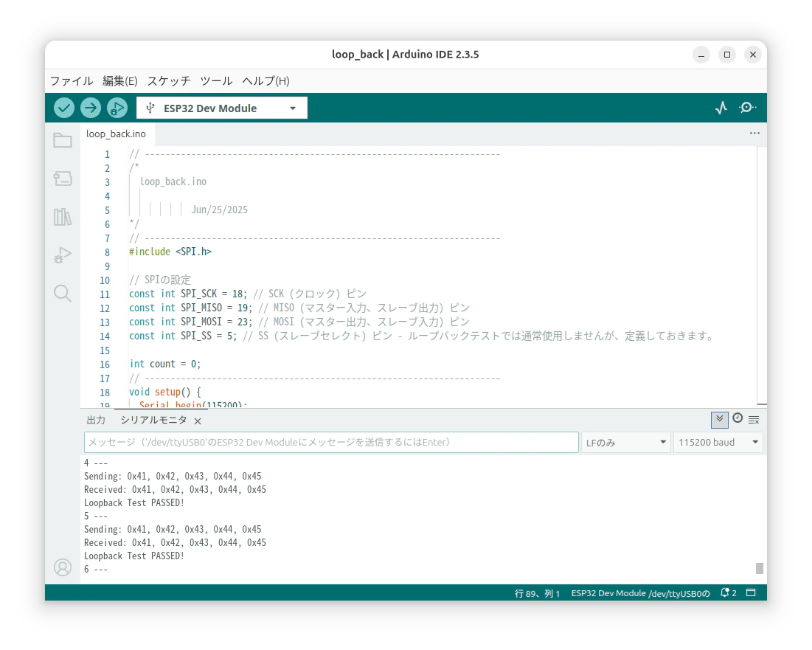Open the LFのみ line ending dropdown
This screenshot has width=812, height=650.
pyautogui.click(x=625, y=443)
